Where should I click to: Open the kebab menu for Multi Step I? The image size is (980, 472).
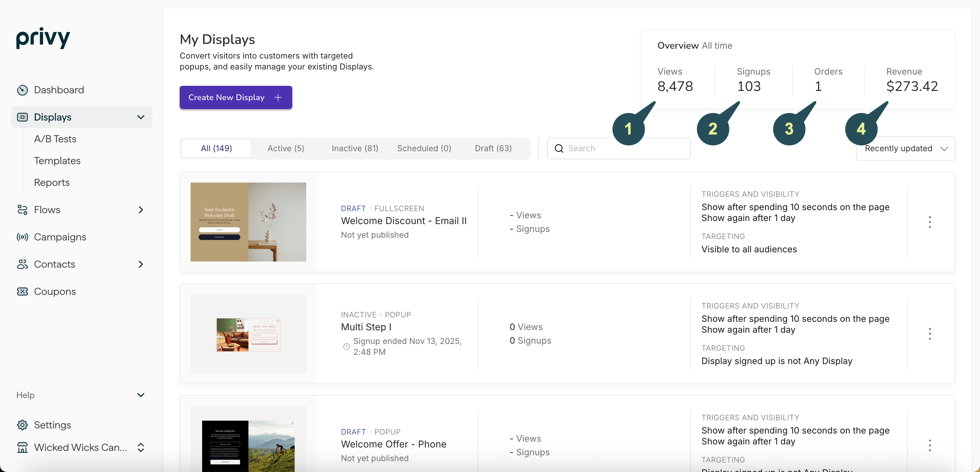coord(930,333)
